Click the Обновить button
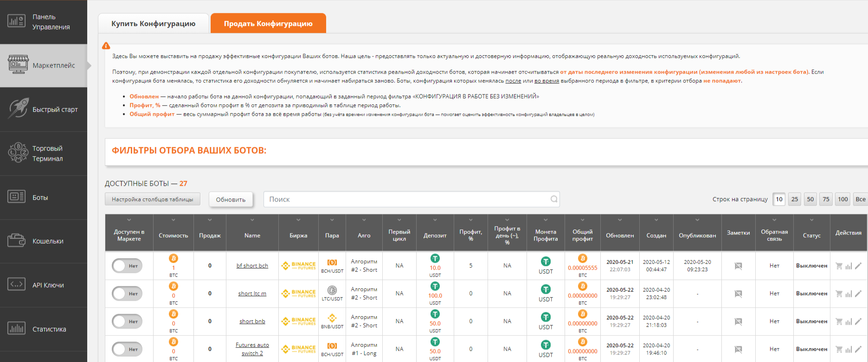The image size is (868, 362). pos(231,199)
